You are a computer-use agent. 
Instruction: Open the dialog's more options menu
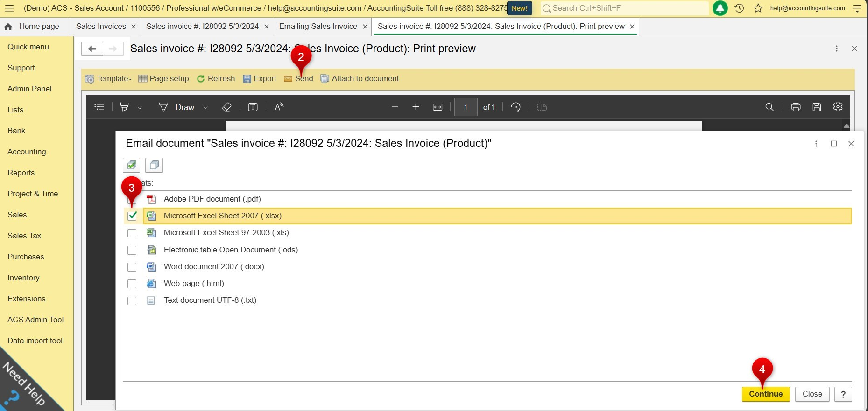[x=816, y=144]
